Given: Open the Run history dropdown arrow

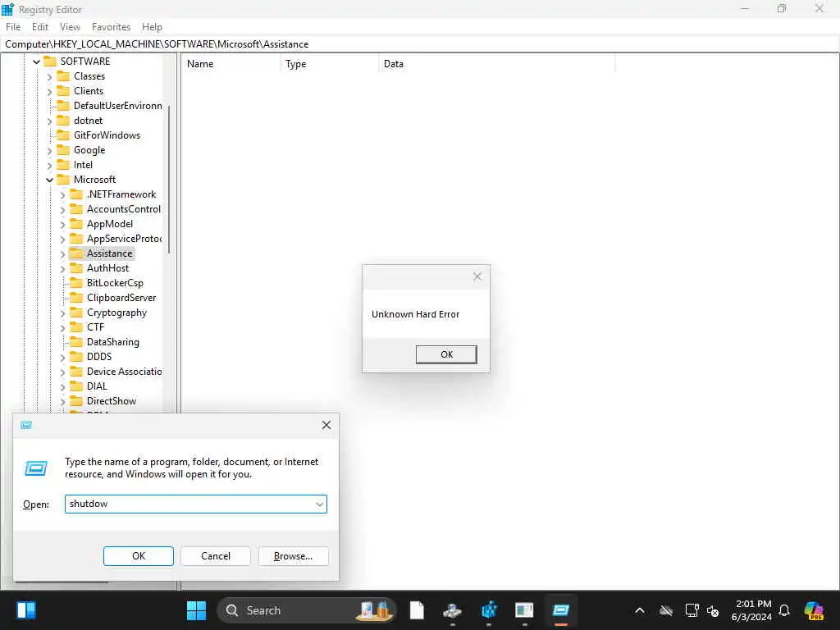Looking at the screenshot, I should pos(319,504).
